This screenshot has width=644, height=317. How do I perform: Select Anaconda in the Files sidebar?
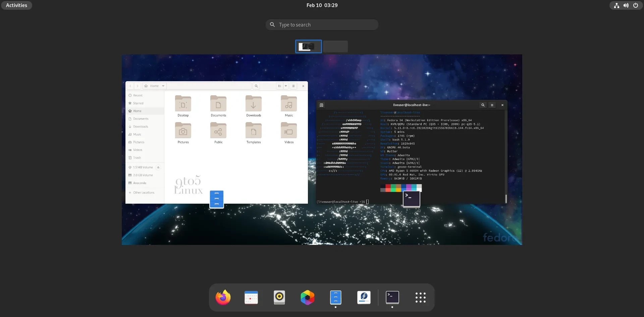point(145,183)
